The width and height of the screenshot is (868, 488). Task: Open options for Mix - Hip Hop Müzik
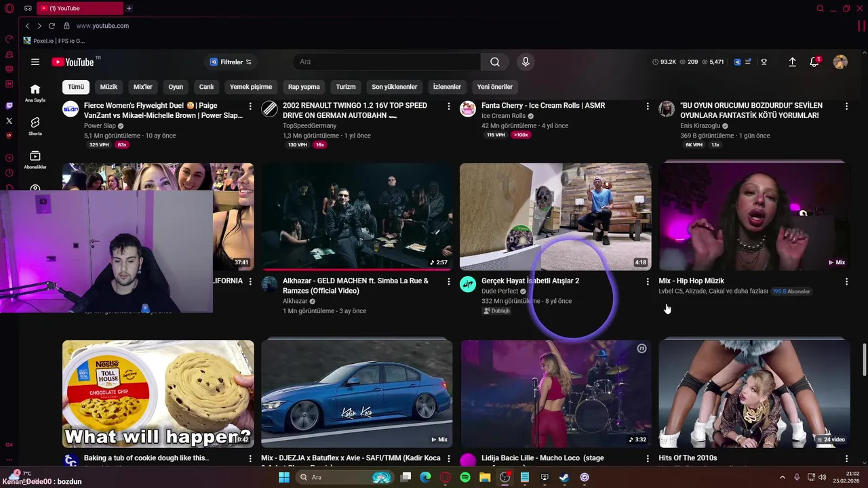click(846, 281)
